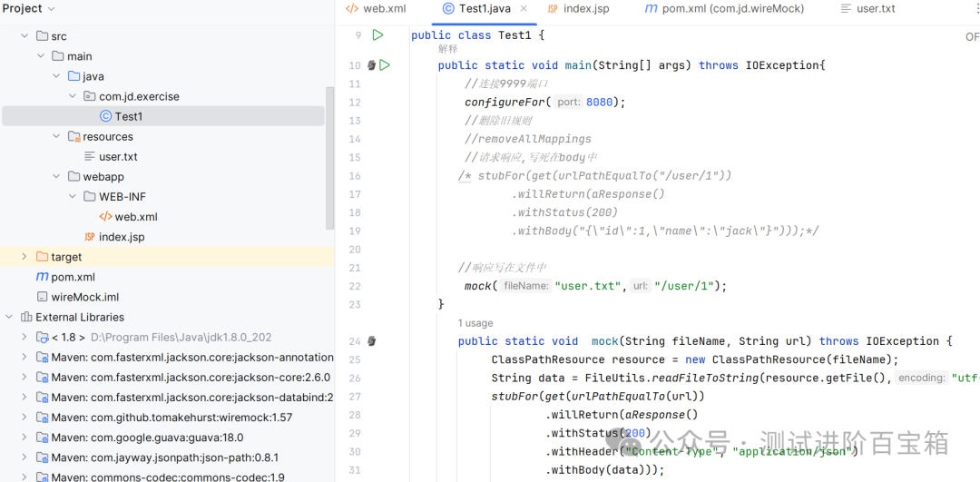Select the webapp folder icon
Screen dimensions: 980x482
pos(73,176)
